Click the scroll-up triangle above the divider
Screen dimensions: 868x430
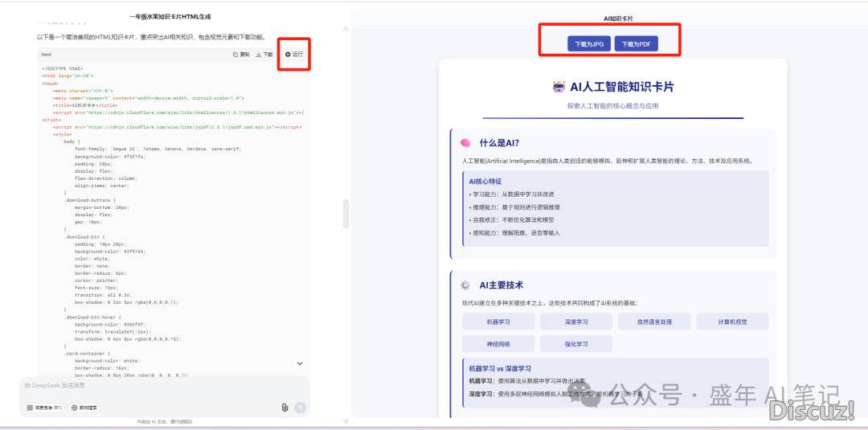[x=346, y=28]
